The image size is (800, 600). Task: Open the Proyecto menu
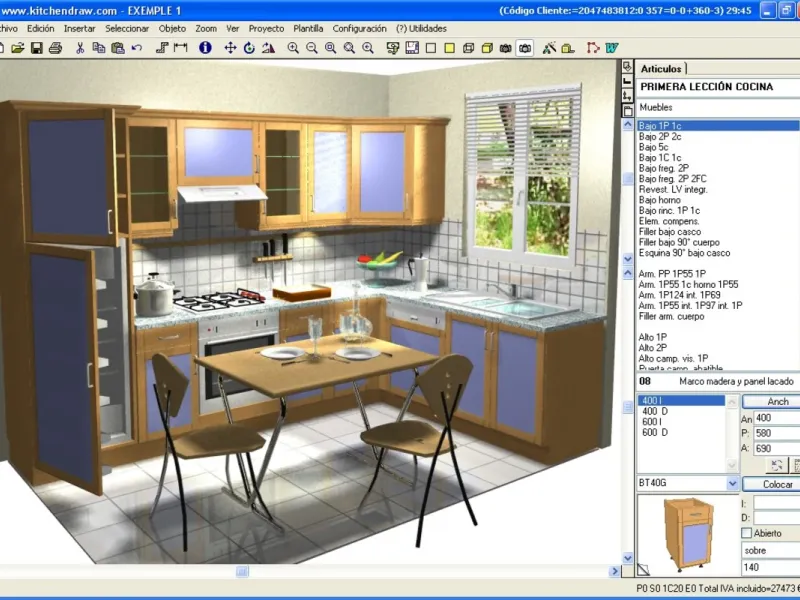point(266,29)
